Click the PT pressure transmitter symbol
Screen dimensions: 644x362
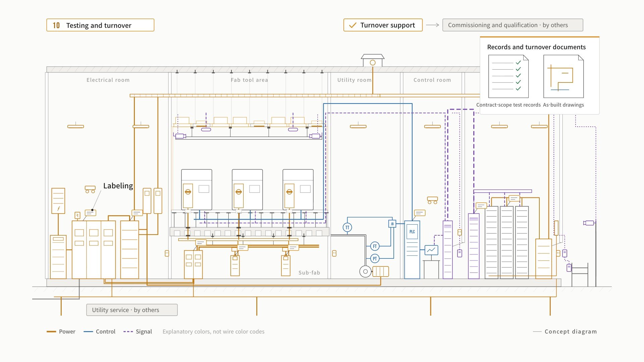(x=375, y=258)
